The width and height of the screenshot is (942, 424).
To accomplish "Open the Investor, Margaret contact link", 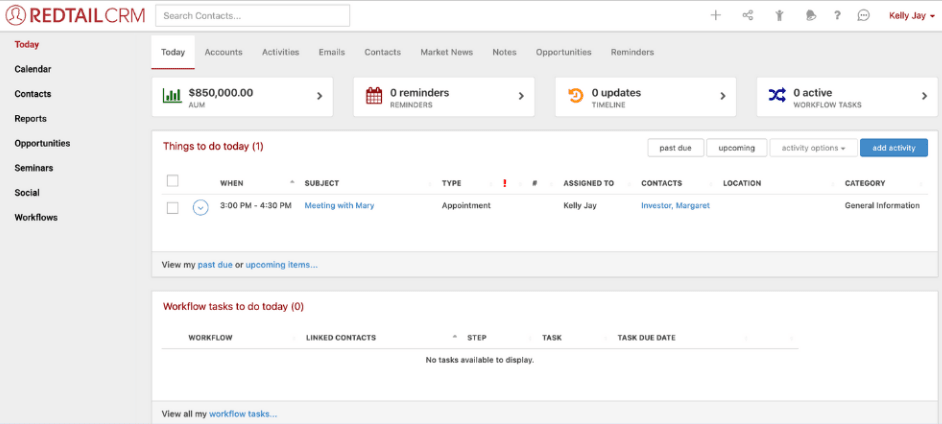I will (675, 206).
